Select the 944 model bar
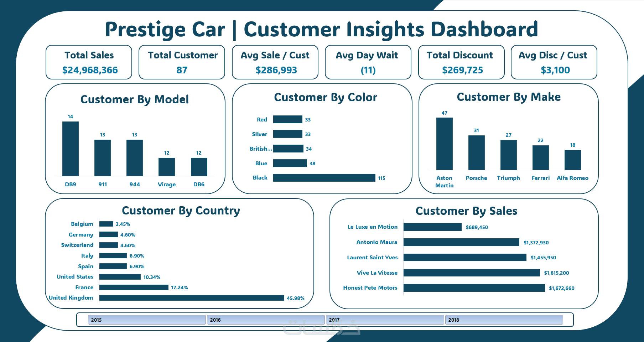The width and height of the screenshot is (644, 342). click(135, 158)
